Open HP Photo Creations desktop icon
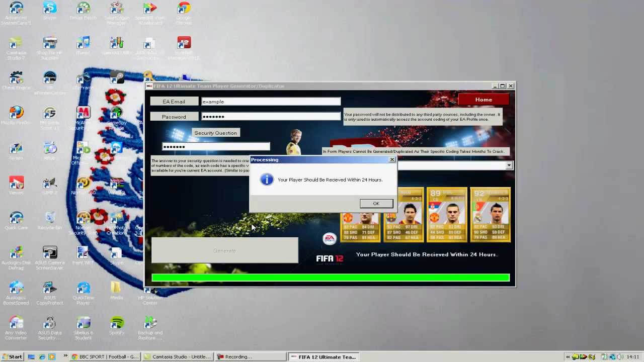The height and width of the screenshot is (362, 644). click(x=117, y=223)
